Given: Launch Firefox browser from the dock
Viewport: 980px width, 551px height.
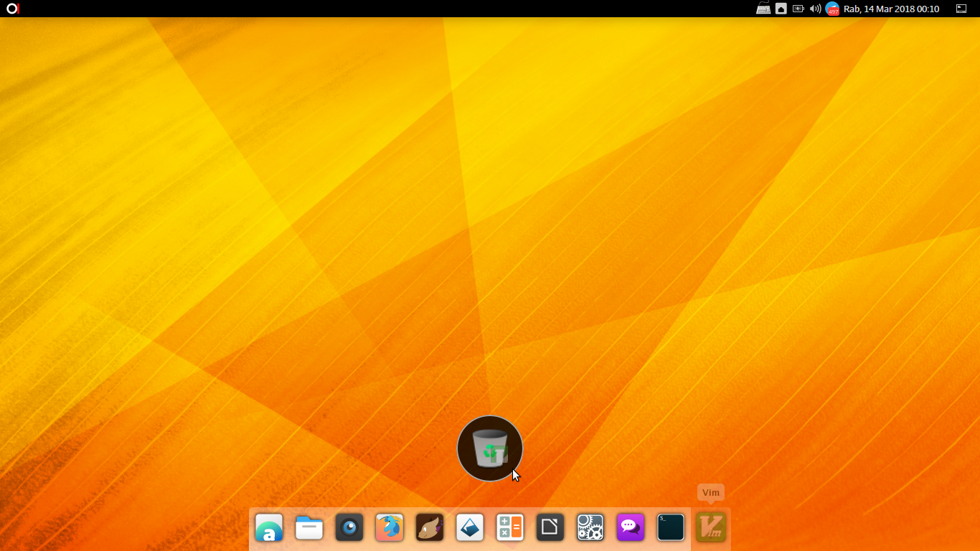Looking at the screenshot, I should [390, 528].
